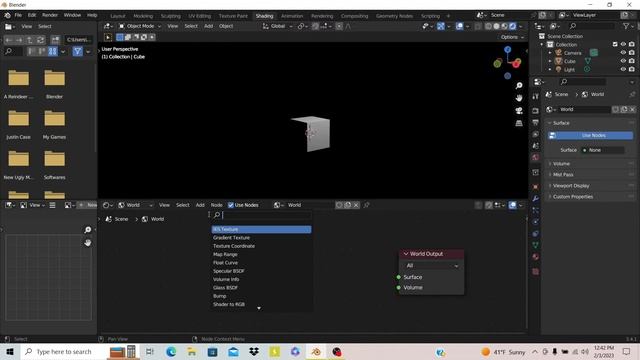Hide the Cube with its eye icon
640x360 pixels.
coord(623,61)
